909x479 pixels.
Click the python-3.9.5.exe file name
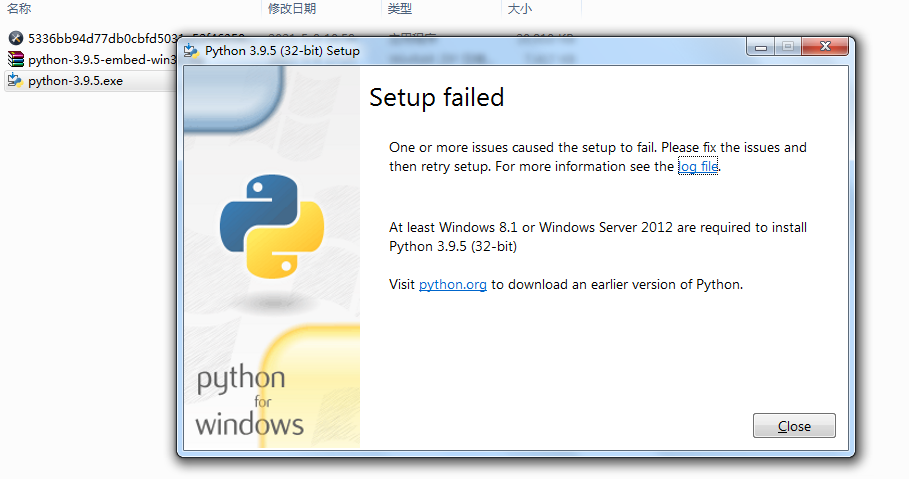(75, 81)
